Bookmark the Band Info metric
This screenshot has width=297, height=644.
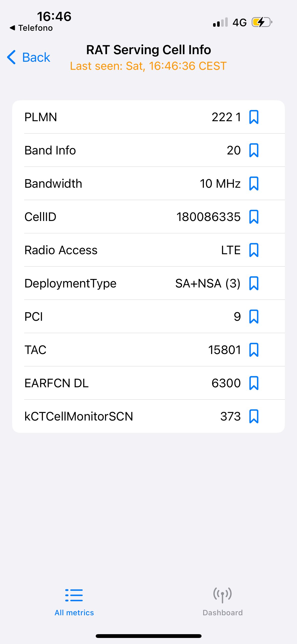coord(254,150)
